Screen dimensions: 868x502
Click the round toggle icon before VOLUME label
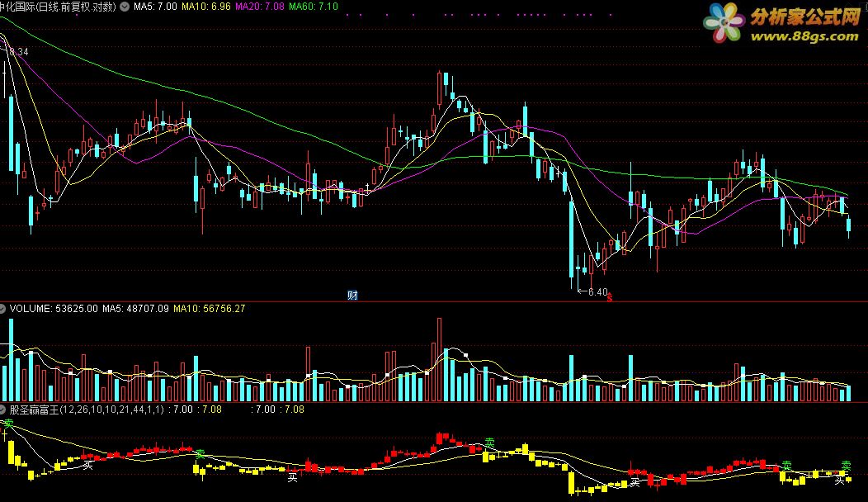pyautogui.click(x=2, y=309)
